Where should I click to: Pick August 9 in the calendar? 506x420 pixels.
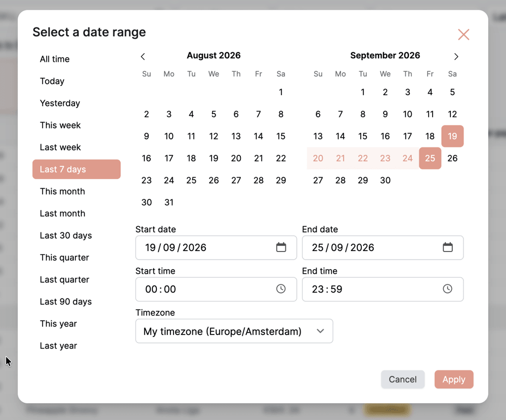pyautogui.click(x=147, y=136)
